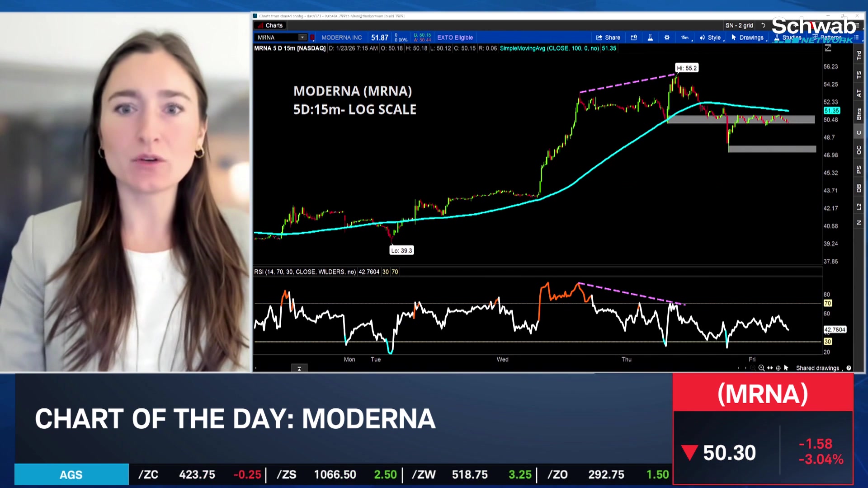The image size is (868, 488).
Task: Click the green 51.35 price marker on the axis
Action: click(832, 110)
